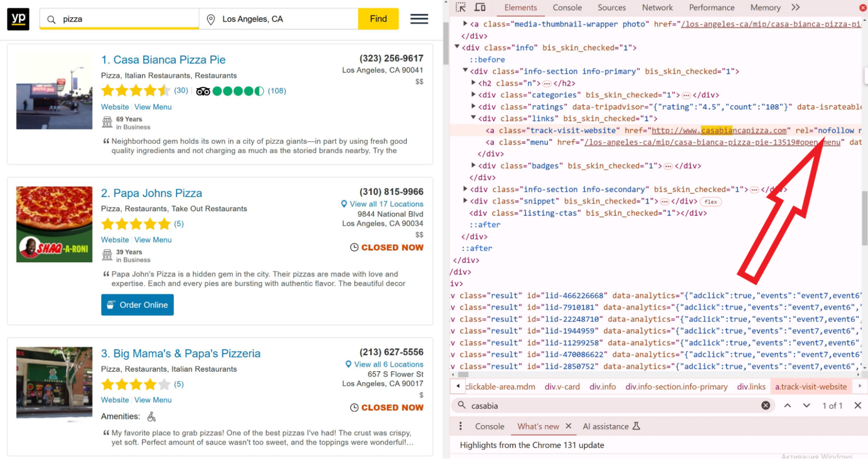
Task: Click Elements panel horizontal scrollbar
Action: [464, 375]
